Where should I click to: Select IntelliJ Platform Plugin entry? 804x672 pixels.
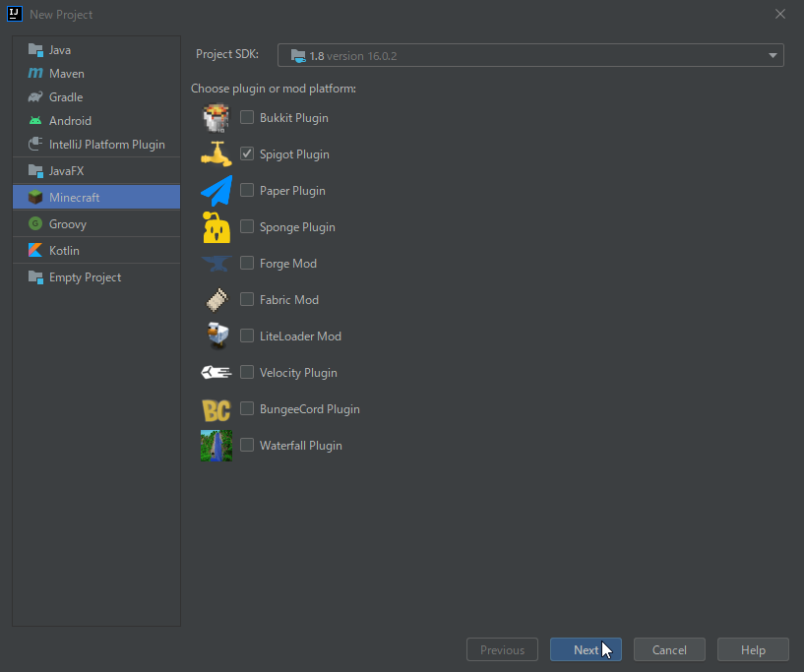pos(96,144)
